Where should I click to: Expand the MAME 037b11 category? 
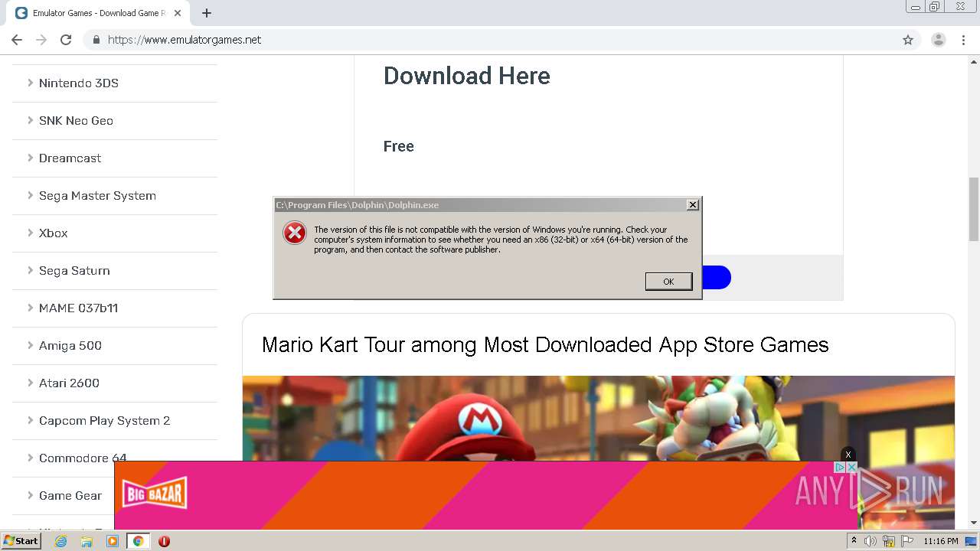78,308
